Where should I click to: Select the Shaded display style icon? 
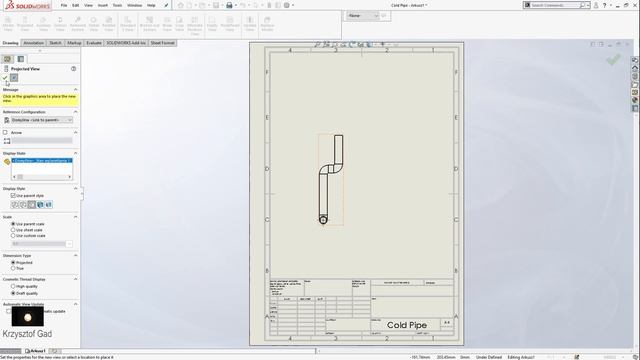coord(49,204)
